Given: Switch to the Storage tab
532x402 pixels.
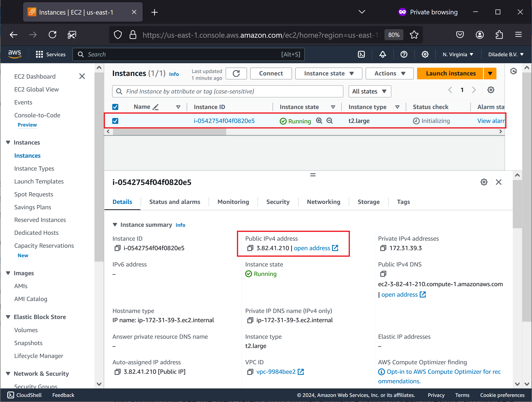Looking at the screenshot, I should click(x=368, y=202).
